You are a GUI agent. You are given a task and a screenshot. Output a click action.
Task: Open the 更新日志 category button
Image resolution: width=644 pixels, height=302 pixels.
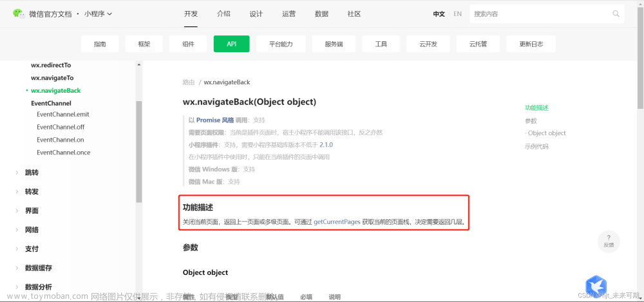coord(531,44)
